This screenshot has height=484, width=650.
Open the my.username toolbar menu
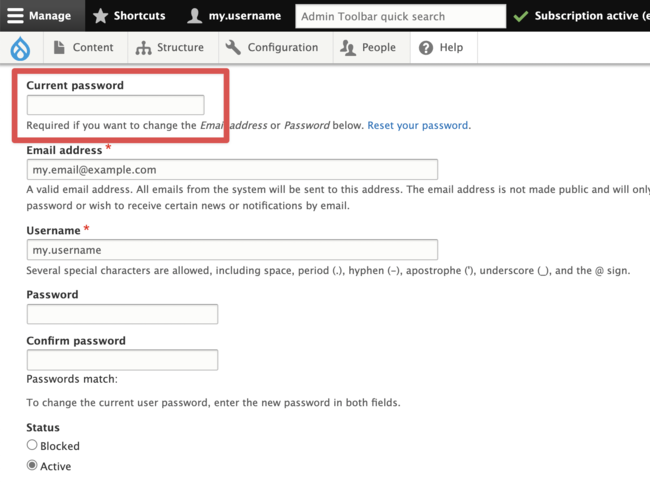pos(234,16)
